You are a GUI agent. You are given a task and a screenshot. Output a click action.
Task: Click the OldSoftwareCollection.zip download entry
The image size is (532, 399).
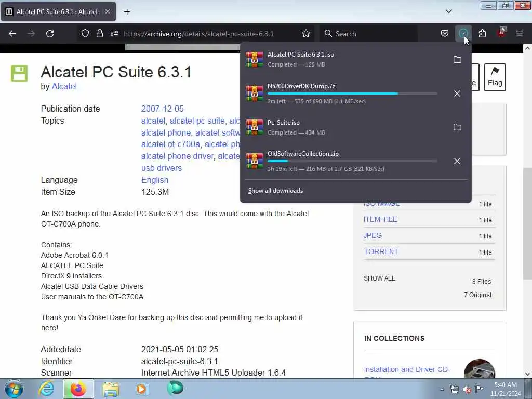click(344, 161)
